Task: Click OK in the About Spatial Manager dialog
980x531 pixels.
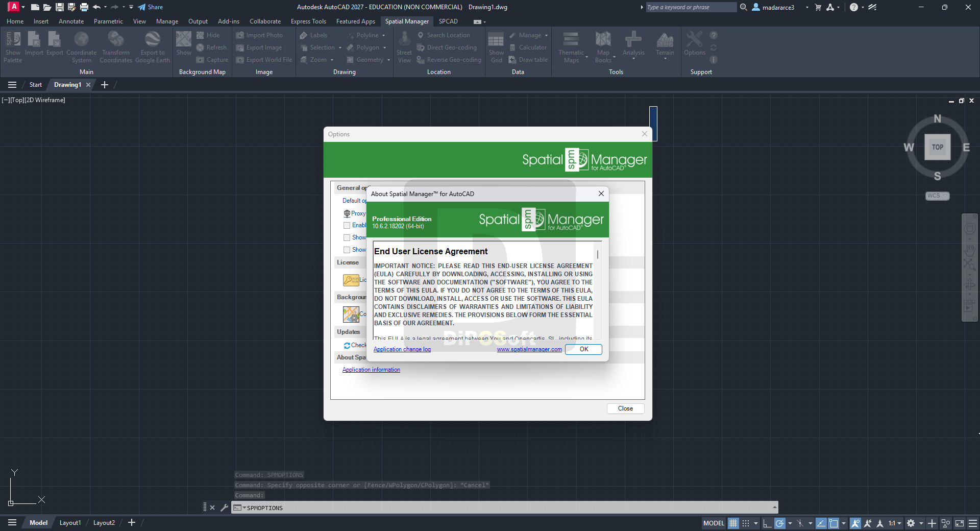Action: click(583, 349)
